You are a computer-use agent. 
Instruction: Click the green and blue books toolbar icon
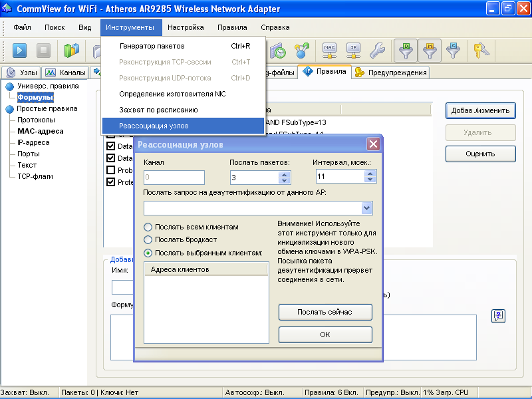click(x=72, y=51)
